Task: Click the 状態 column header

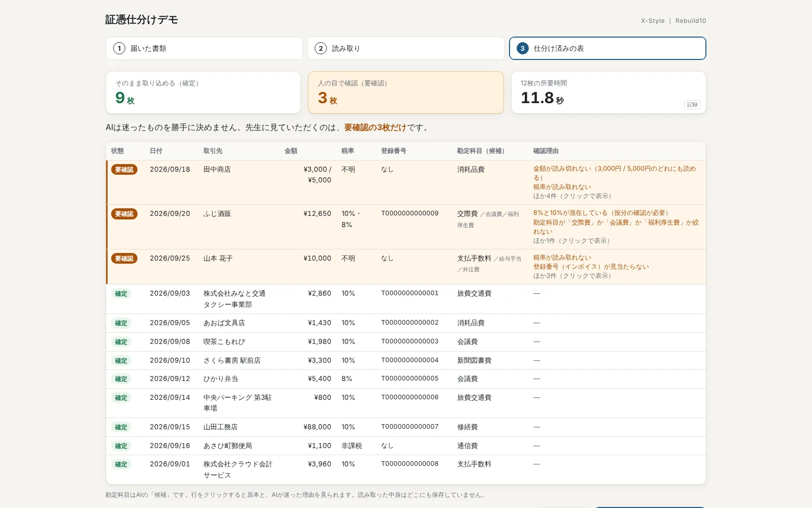Action: click(117, 151)
